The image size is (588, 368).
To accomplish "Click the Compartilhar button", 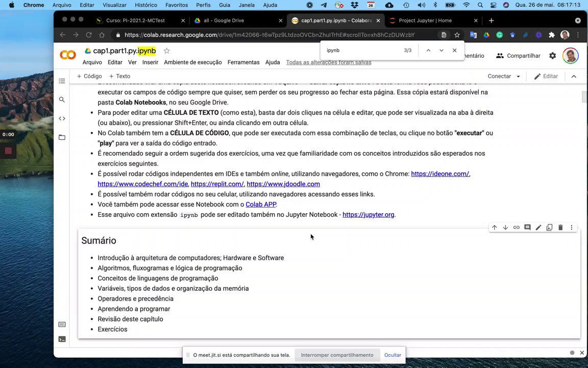I will coord(518,56).
